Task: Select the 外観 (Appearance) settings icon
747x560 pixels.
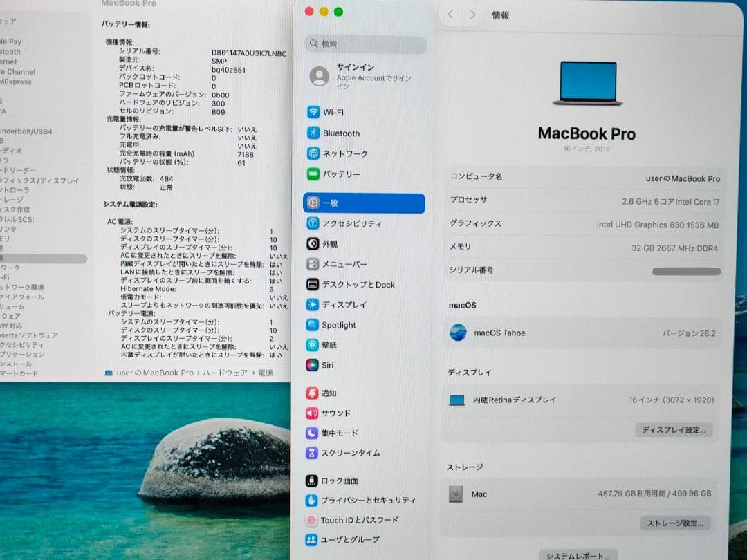Action: point(332,243)
